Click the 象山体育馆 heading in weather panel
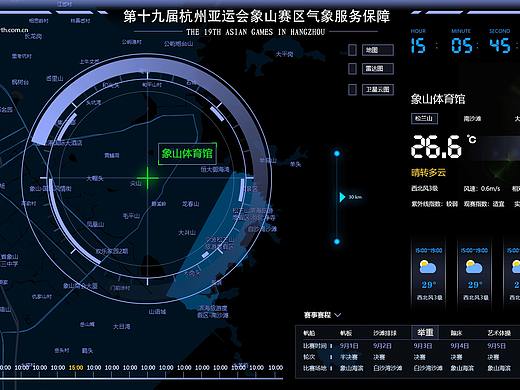Image resolution: width=520 pixels, height=390 pixels. tap(438, 99)
